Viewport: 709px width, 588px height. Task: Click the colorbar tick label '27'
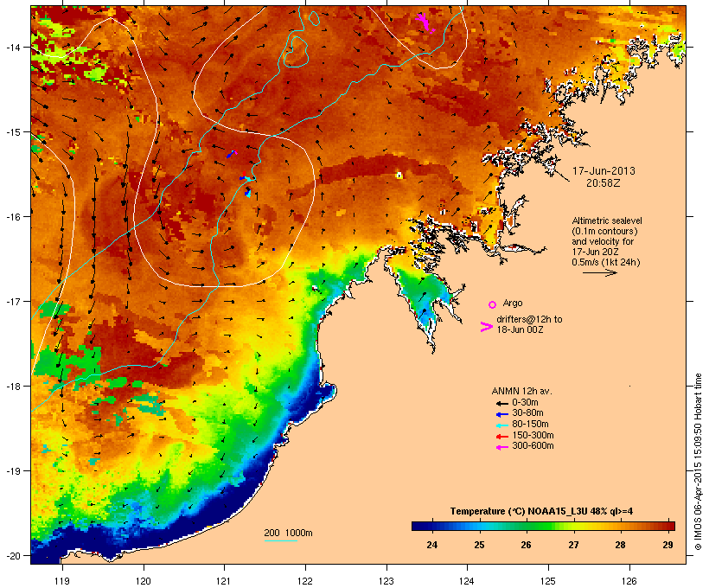pyautogui.click(x=573, y=545)
